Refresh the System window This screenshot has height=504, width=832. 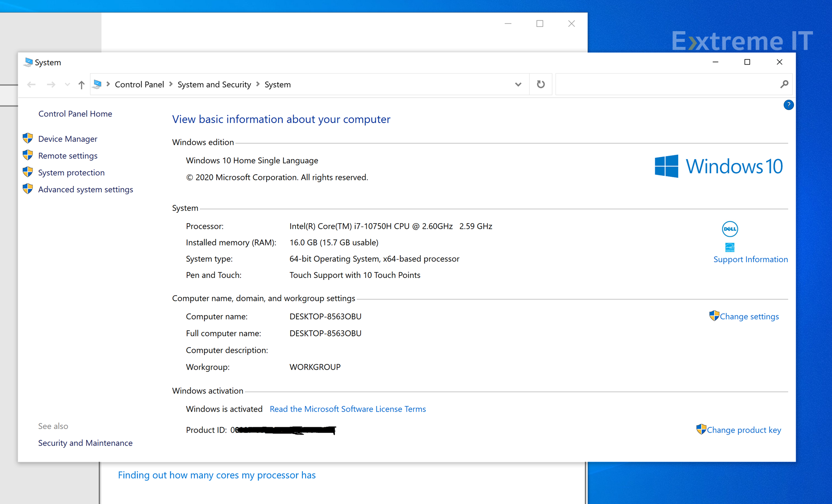click(541, 85)
